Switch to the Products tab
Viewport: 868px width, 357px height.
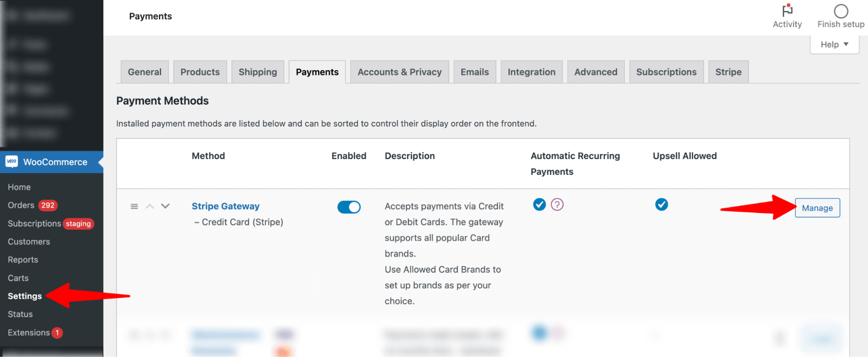click(x=200, y=72)
